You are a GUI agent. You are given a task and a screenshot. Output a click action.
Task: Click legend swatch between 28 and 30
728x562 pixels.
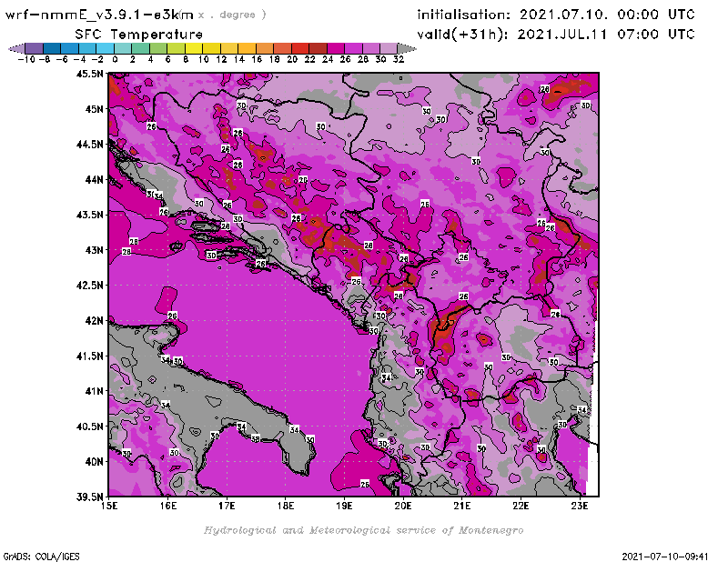point(370,48)
